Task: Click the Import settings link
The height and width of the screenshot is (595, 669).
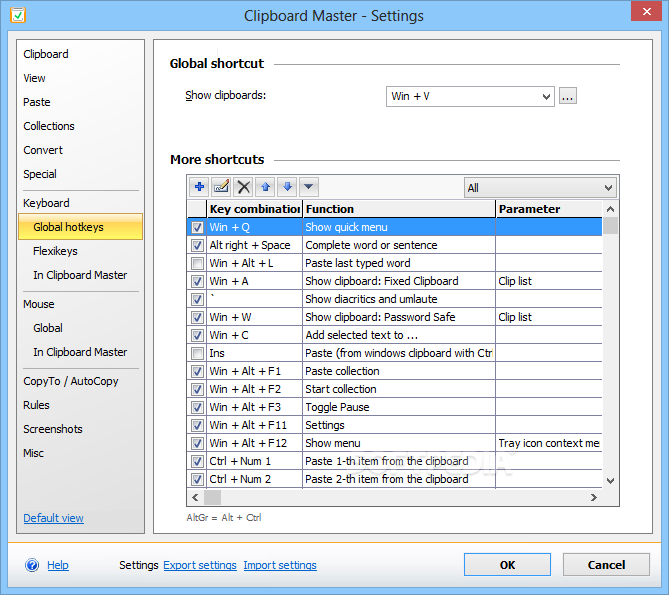Action: [280, 565]
